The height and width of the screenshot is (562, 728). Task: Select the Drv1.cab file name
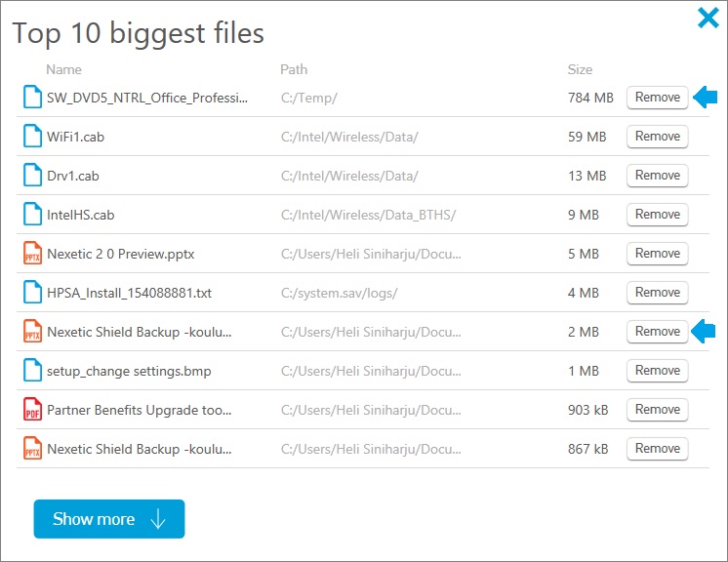pos(73,176)
